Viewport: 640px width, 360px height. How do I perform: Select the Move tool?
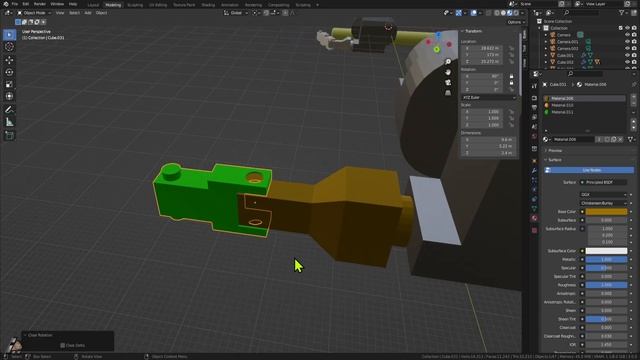9,60
